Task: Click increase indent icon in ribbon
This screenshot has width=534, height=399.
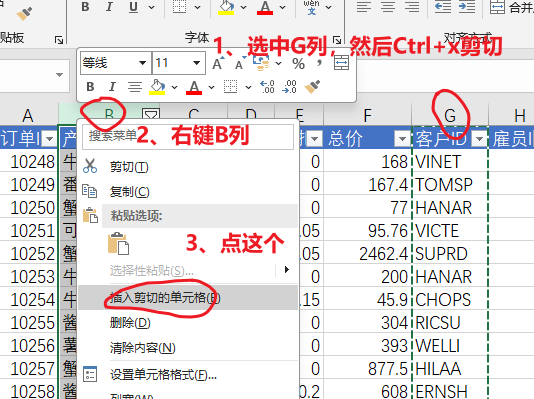Action: click(467, 7)
